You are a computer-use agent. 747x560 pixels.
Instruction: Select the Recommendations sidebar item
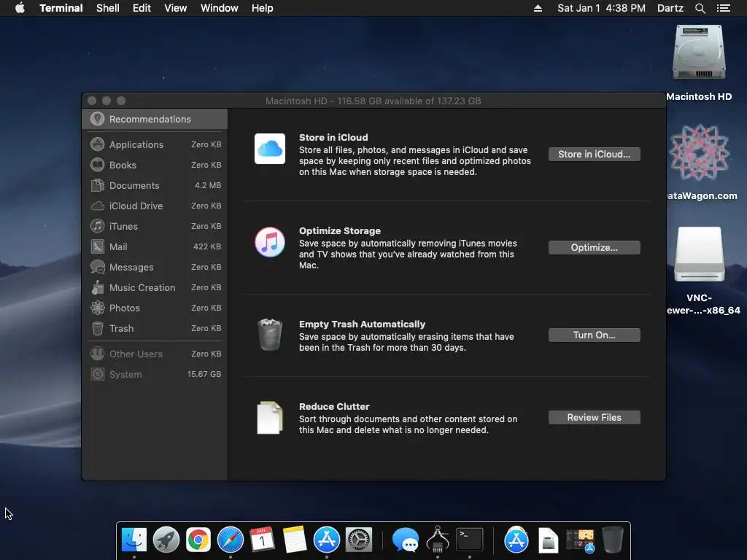[x=155, y=119]
